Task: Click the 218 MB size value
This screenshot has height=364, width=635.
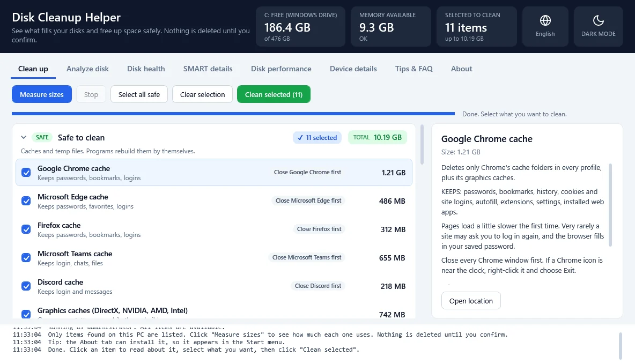Action: pyautogui.click(x=393, y=286)
